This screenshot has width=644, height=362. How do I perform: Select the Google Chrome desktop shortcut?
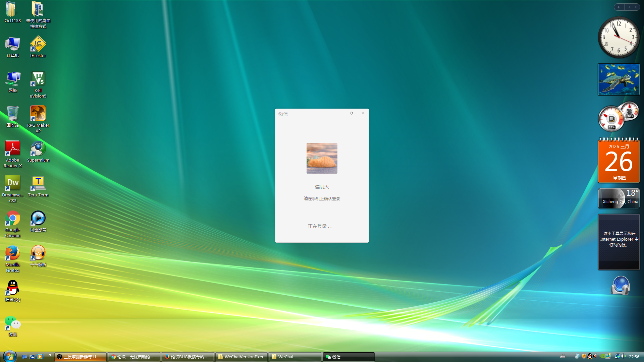[13, 219]
